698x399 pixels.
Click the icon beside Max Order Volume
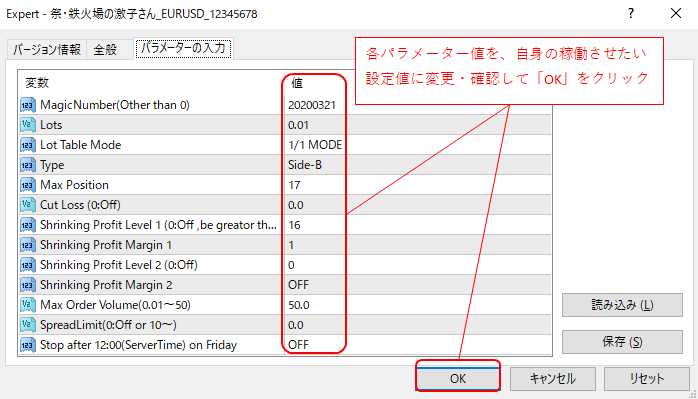coord(28,305)
